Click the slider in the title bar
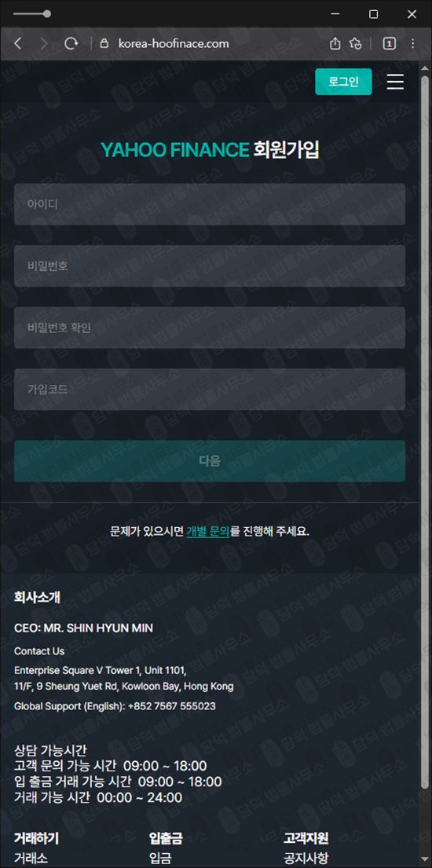Viewport: 432px width, 868px height. click(x=32, y=14)
